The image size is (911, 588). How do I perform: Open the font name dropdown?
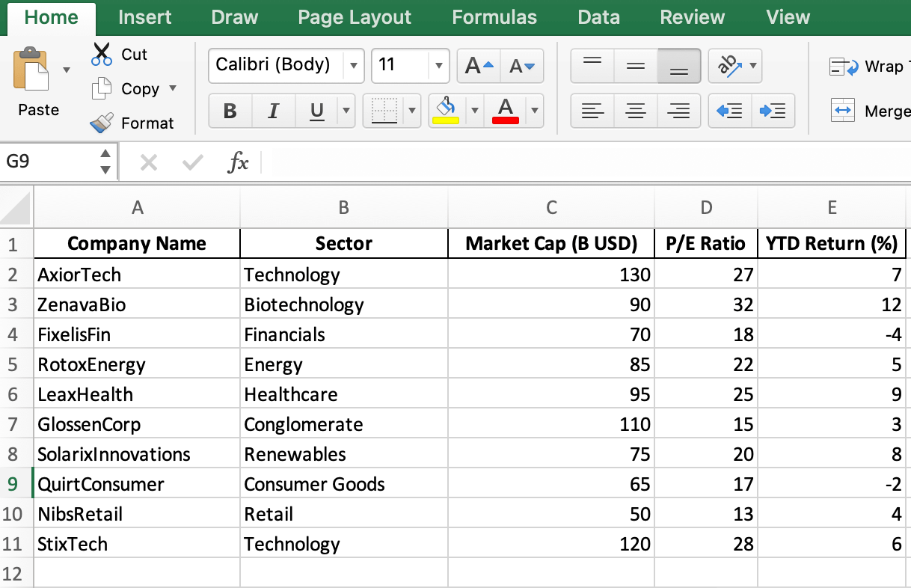[x=354, y=66]
